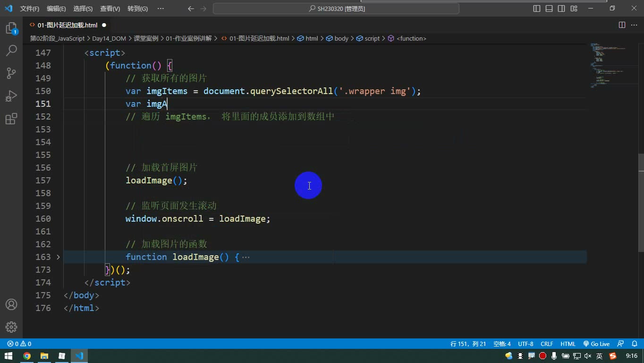644x363 pixels.
Task: Toggle the volume mute tray icon
Action: (x=588, y=356)
